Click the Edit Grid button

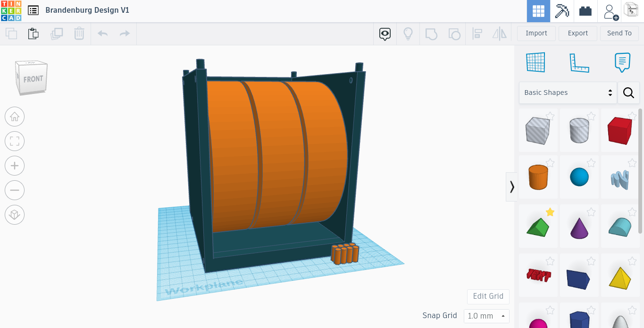click(x=488, y=296)
